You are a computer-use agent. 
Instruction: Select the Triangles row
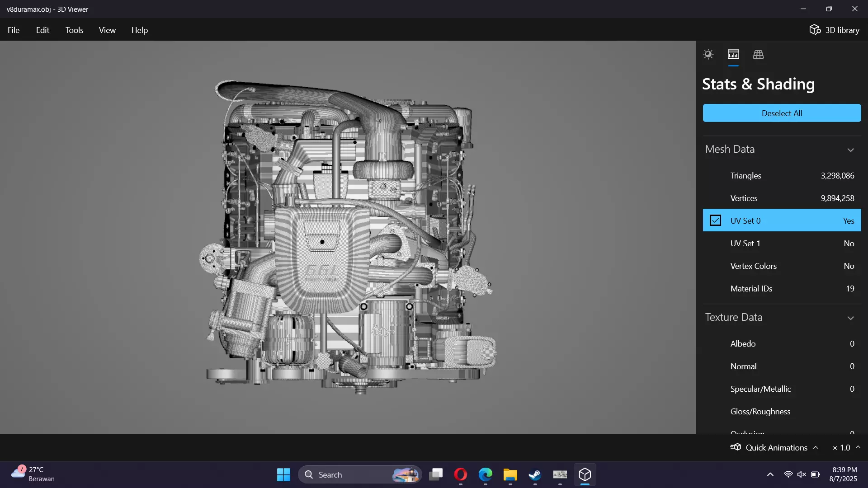coord(782,175)
